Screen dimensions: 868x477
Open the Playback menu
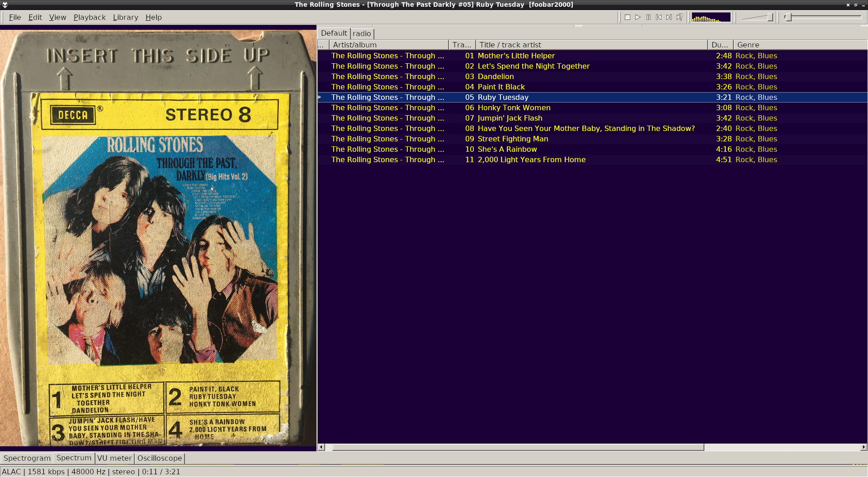pyautogui.click(x=90, y=17)
